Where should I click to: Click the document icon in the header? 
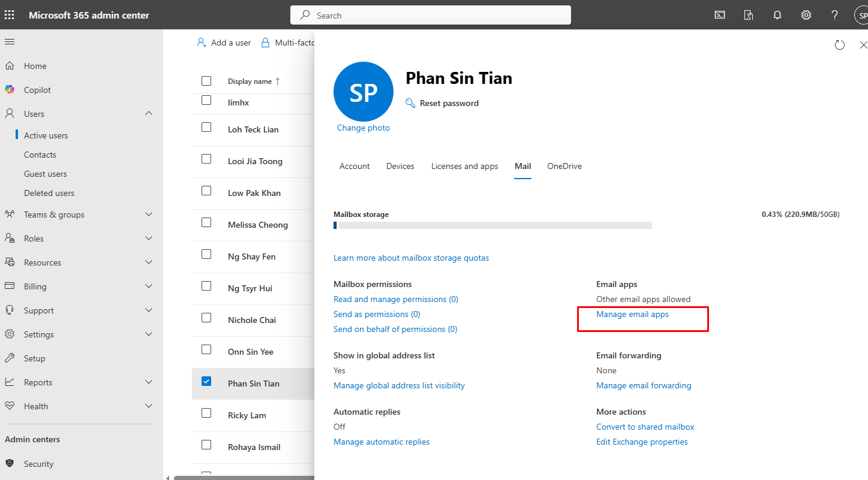click(x=749, y=15)
